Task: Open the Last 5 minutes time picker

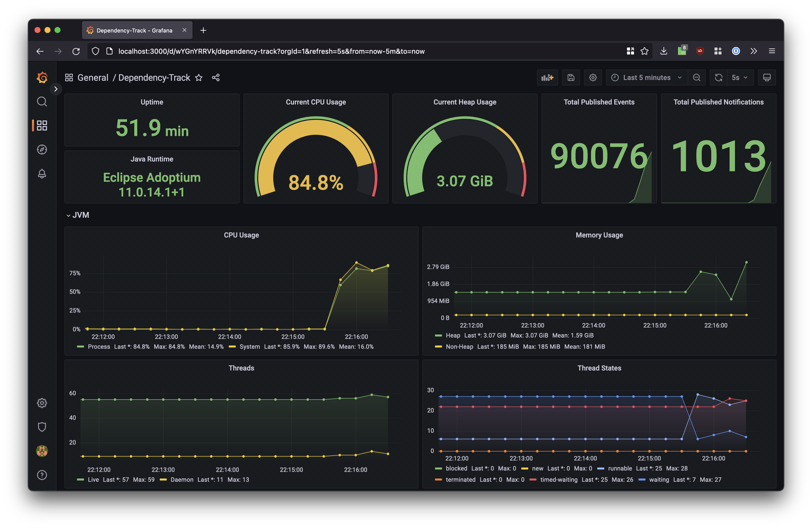Action: pyautogui.click(x=647, y=78)
